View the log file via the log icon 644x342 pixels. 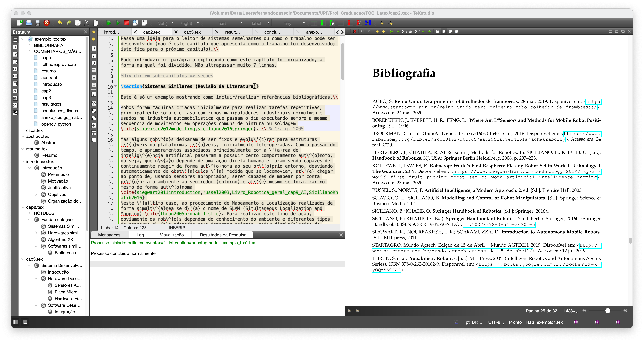click(145, 23)
